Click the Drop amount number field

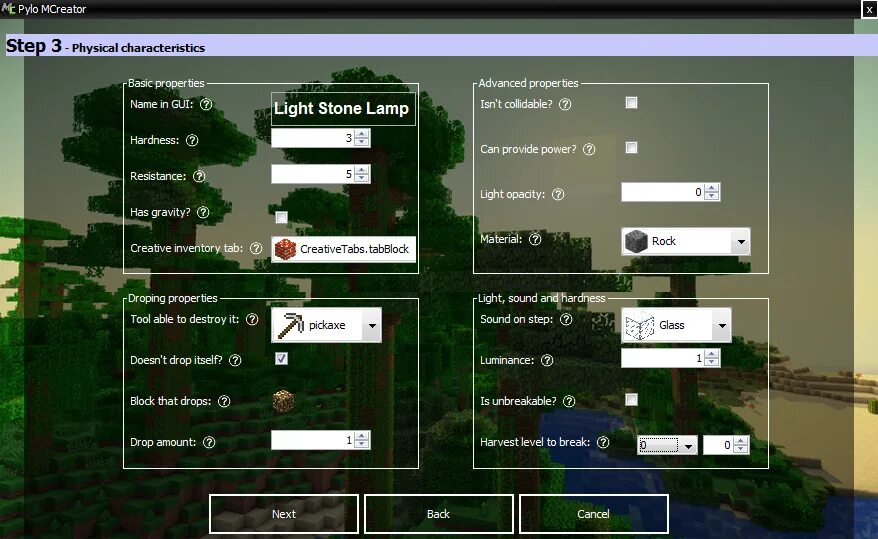313,440
